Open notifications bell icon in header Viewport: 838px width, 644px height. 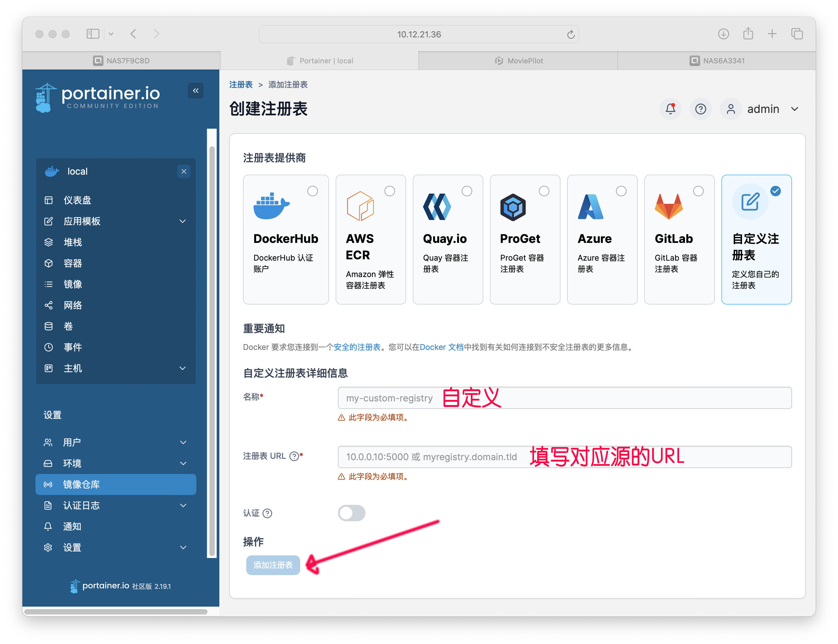(x=670, y=109)
